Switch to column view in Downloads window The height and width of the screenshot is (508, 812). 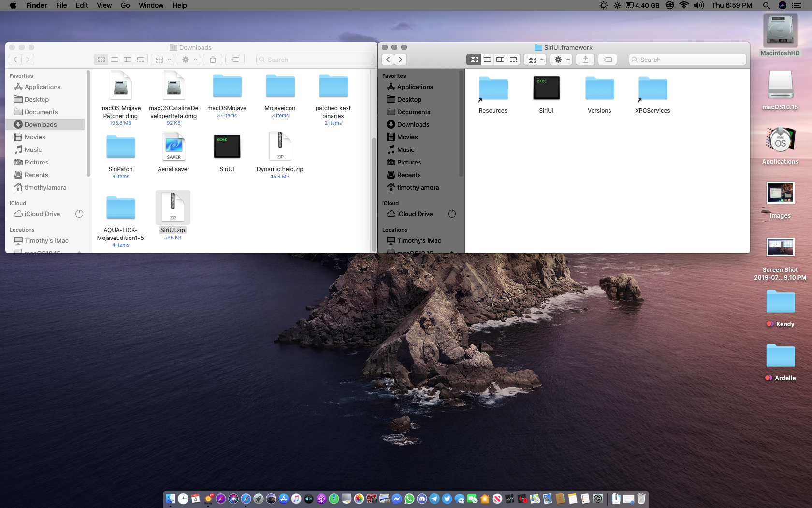(128, 60)
